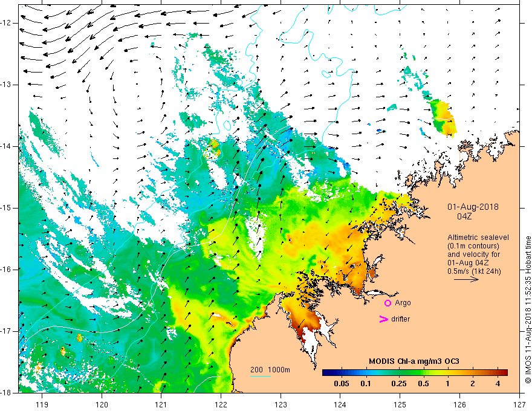Click latitude axis label '-13'
The image size is (532, 411).
tap(7, 85)
